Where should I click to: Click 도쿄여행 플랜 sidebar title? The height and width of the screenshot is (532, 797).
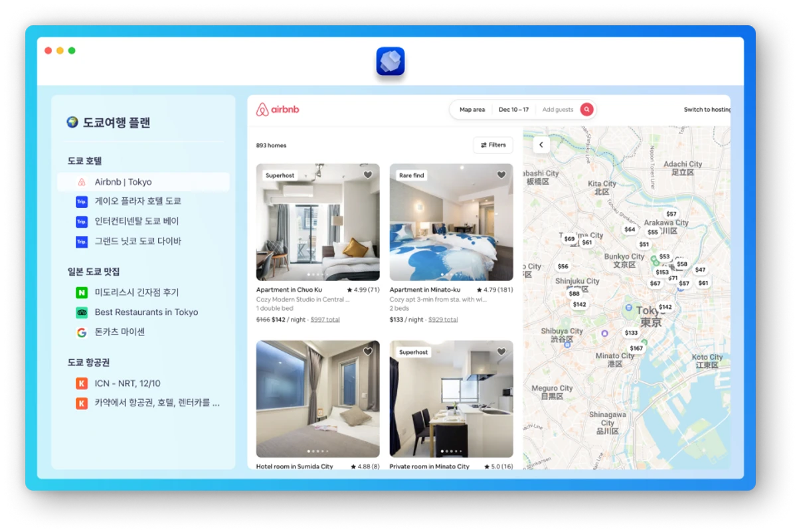click(x=116, y=122)
